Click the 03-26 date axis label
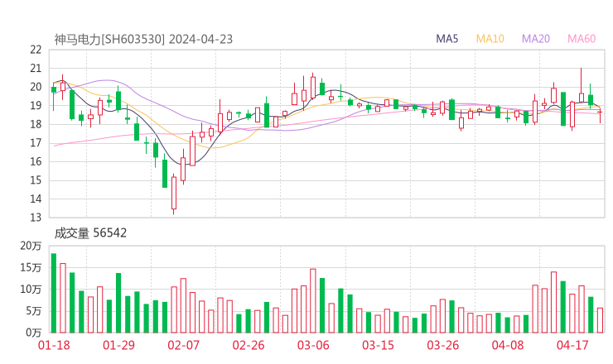Image resolution: width=613 pixels, height=364 pixels. [442, 345]
